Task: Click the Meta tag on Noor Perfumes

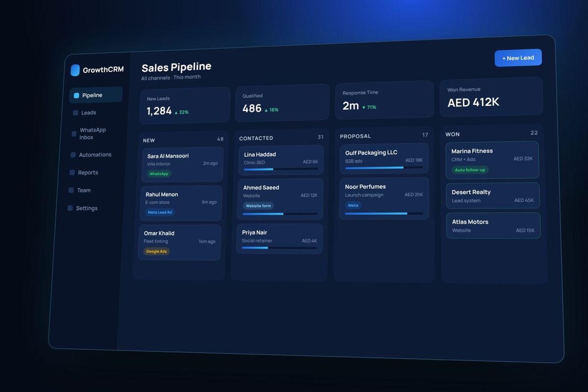Action: [x=353, y=205]
